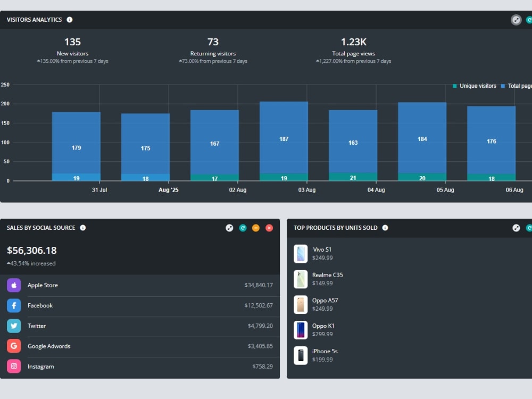Click the Oppo K1 $299.99 price

322,334
